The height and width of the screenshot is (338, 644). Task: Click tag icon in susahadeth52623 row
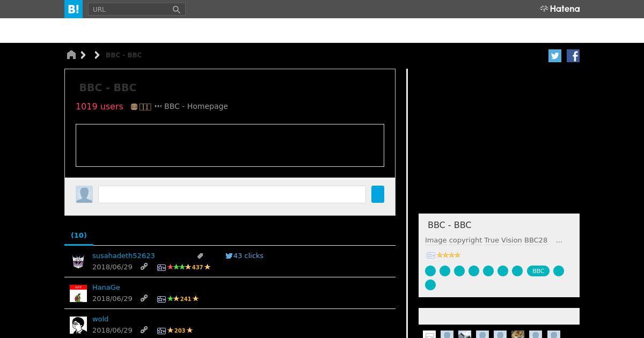(200, 256)
